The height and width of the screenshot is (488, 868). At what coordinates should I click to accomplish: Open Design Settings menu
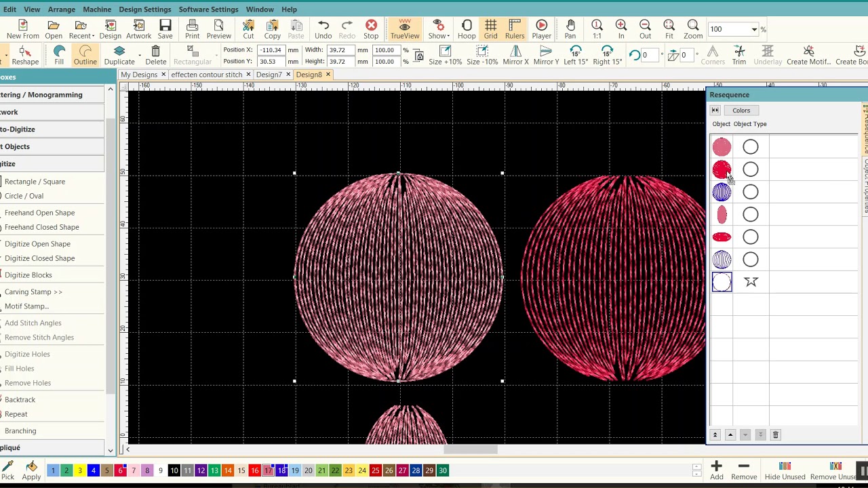click(145, 9)
